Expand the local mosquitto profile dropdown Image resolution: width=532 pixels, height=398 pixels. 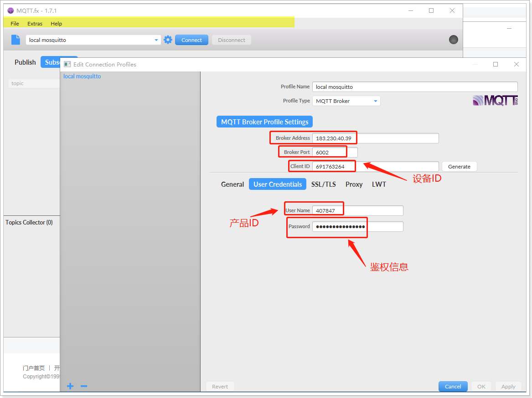(x=156, y=40)
